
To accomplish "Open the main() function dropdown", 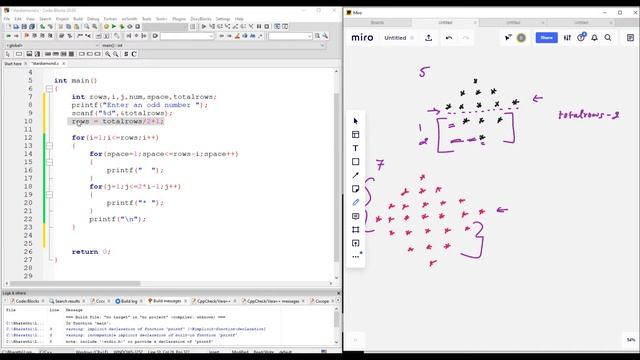I will tap(213, 45).
